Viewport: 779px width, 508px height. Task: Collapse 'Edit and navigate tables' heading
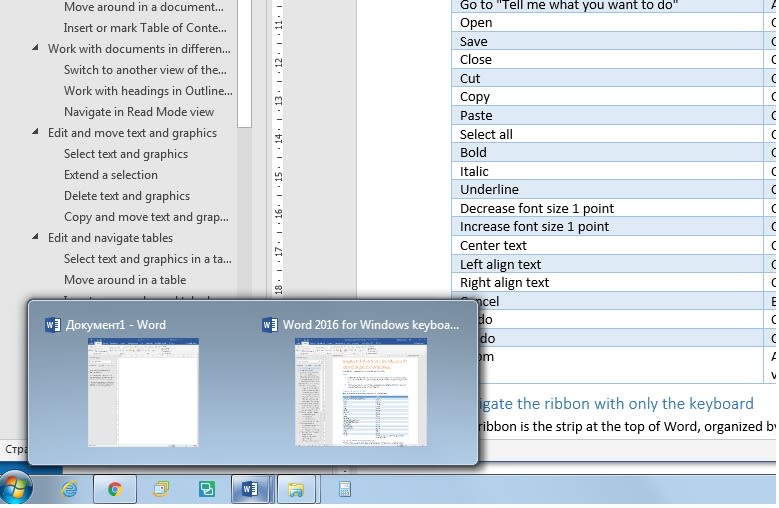pyautogui.click(x=35, y=237)
